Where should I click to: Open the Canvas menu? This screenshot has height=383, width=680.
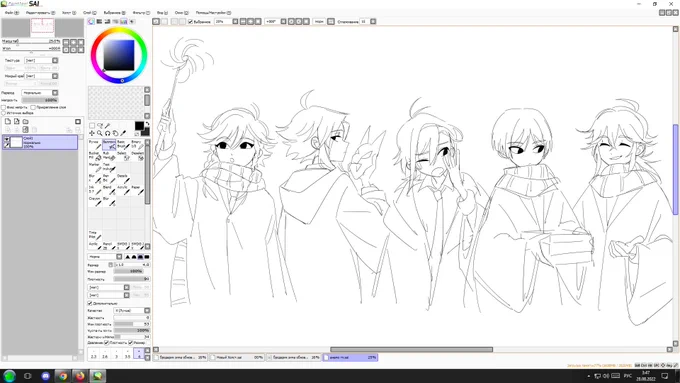(x=69, y=13)
